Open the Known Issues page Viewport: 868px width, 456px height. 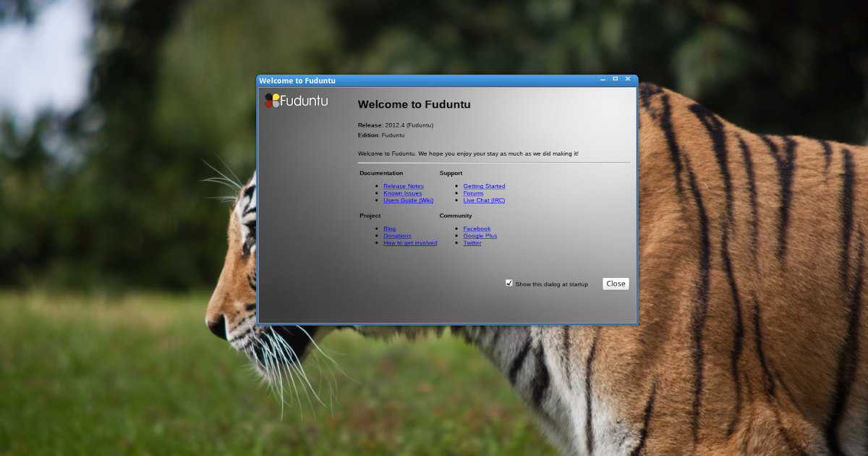[402, 193]
